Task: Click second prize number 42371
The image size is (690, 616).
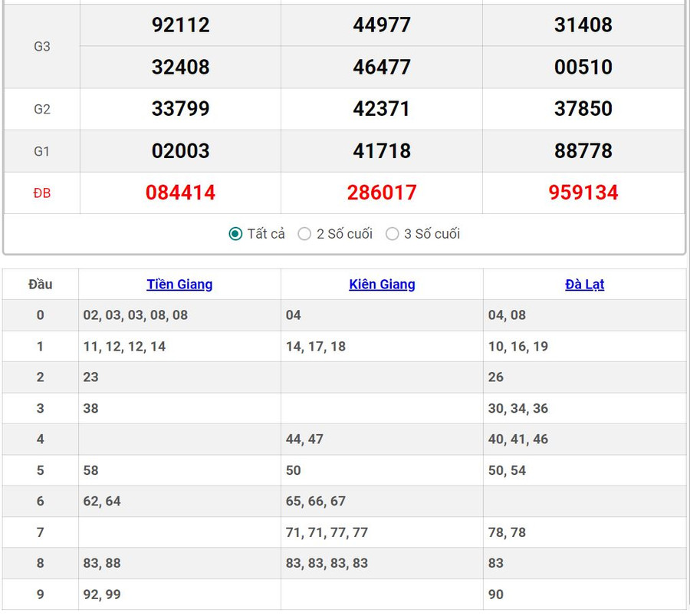Action: (x=382, y=109)
